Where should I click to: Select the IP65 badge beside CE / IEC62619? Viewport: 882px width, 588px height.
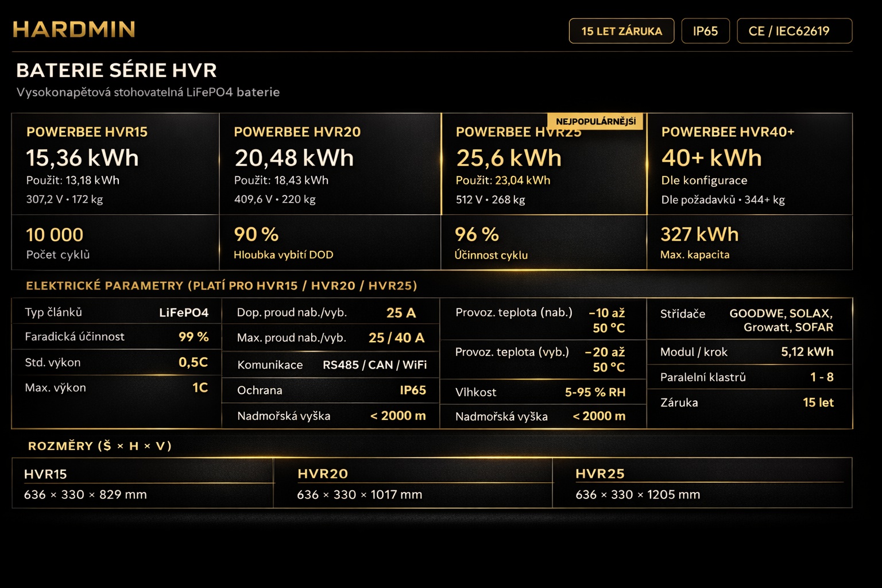pos(705,31)
